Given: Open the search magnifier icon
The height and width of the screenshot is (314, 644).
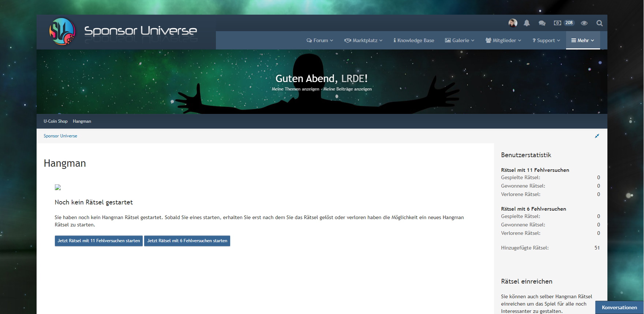Looking at the screenshot, I should coord(599,23).
